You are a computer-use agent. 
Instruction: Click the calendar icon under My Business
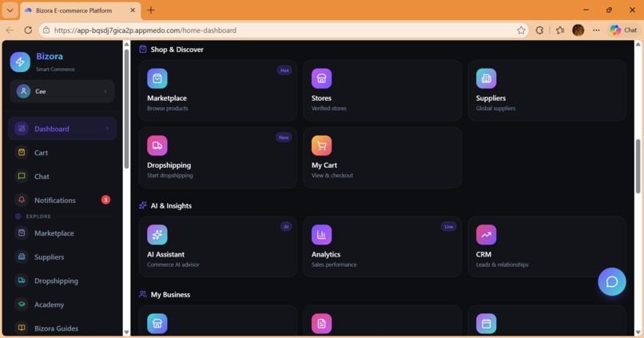(x=487, y=324)
